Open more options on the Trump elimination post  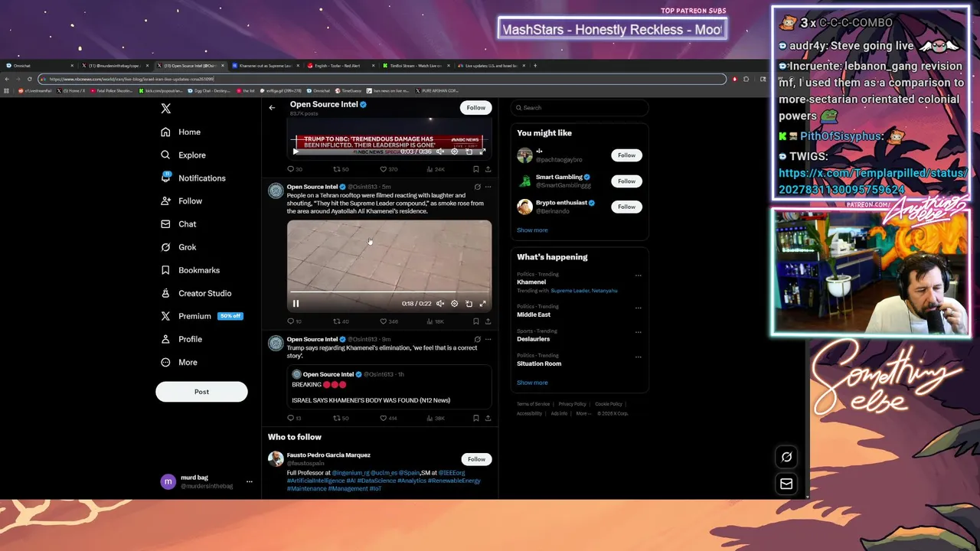point(488,339)
